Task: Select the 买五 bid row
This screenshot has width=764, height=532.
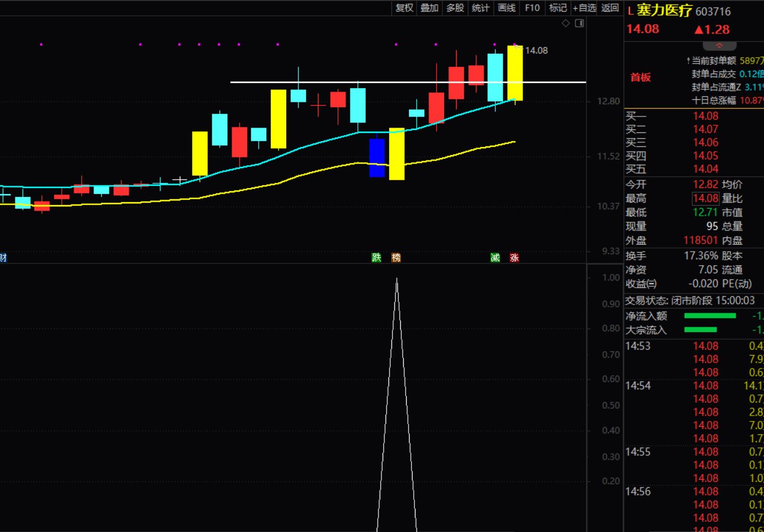Action: pyautogui.click(x=693, y=169)
